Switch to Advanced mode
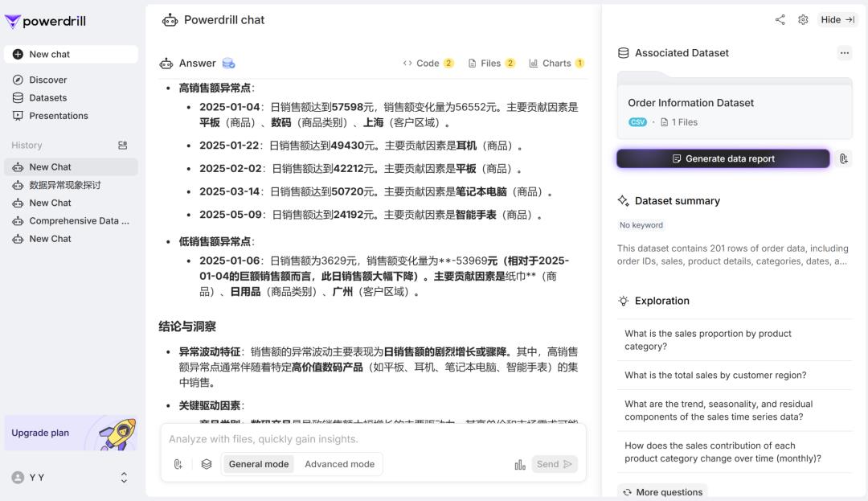 click(x=339, y=464)
